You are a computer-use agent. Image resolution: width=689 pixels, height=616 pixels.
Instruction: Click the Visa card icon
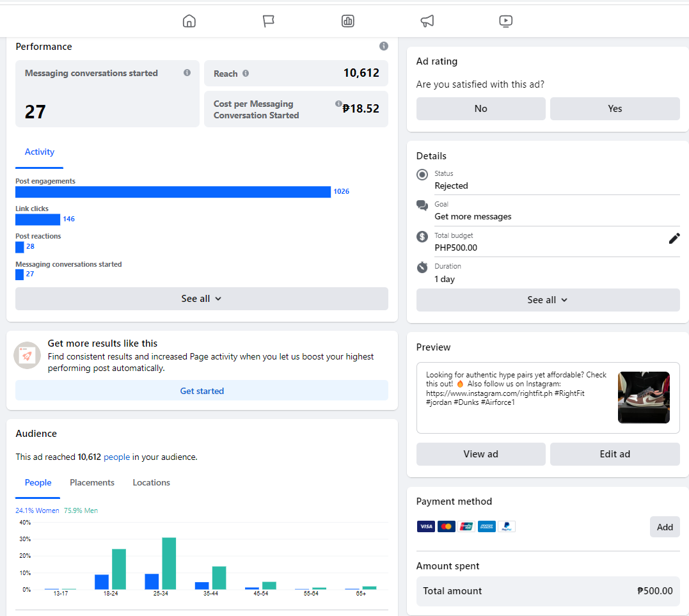[x=426, y=526]
